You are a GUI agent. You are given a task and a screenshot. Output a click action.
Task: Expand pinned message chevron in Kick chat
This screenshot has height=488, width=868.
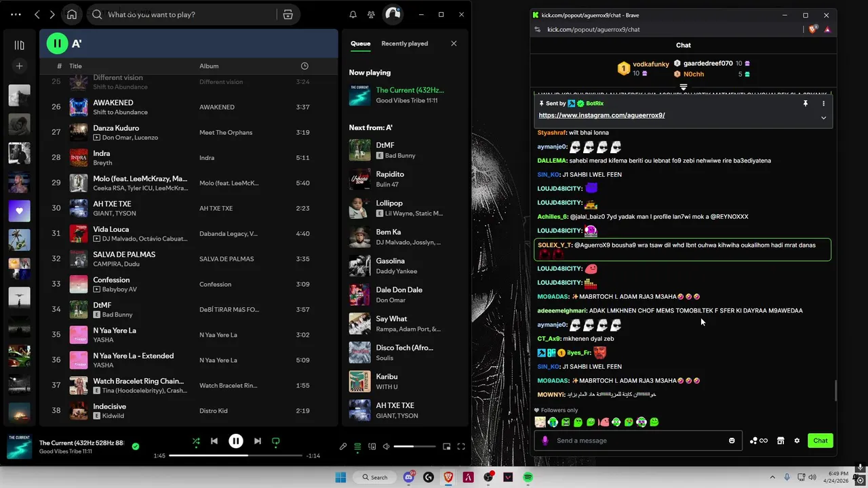(x=824, y=117)
